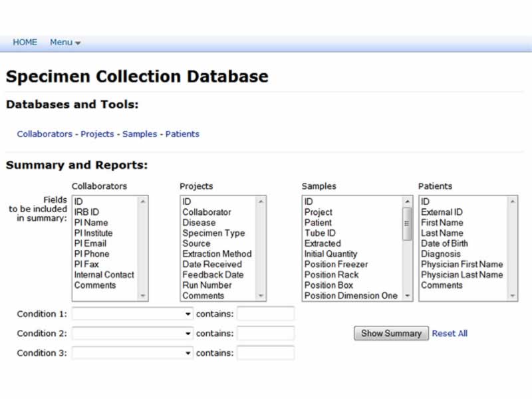Click the Condition 1 contains text field
The width and height of the screenshot is (532, 399).
pyautogui.click(x=265, y=314)
